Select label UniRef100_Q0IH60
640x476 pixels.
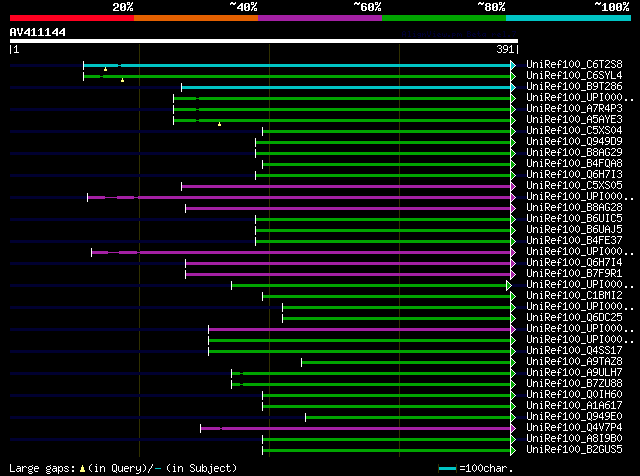[x=574, y=395]
